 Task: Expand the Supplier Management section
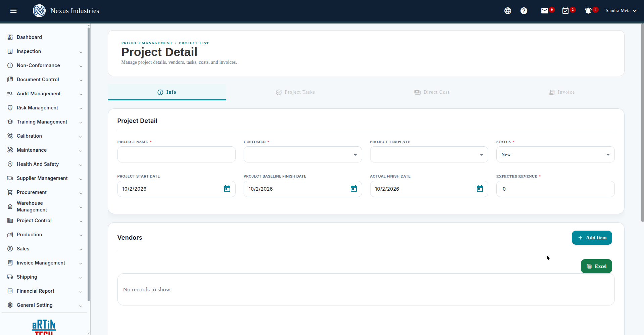pos(45,178)
